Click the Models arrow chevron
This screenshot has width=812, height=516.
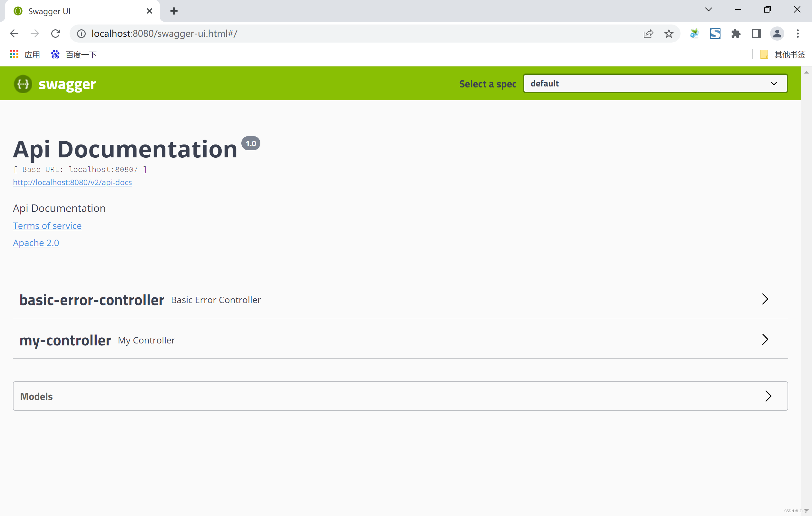point(768,396)
